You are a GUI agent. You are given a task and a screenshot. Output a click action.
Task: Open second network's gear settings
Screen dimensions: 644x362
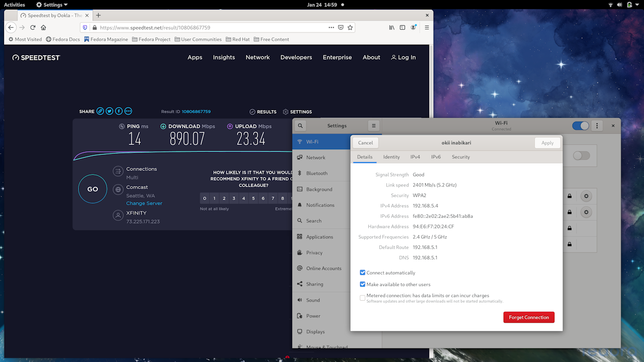[x=586, y=212]
